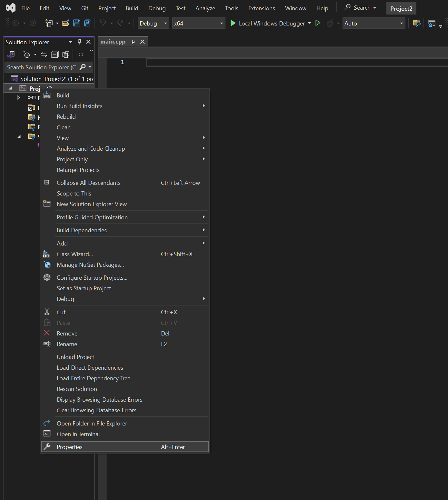Open Manage NuGet Packages
Screen dimensions: 448x500
point(124,265)
